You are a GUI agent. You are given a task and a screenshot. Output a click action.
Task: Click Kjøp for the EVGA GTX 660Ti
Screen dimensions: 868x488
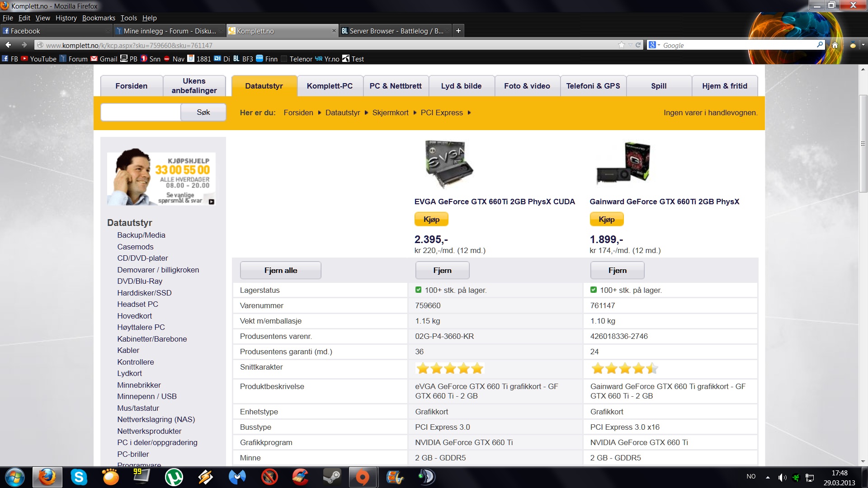(x=431, y=219)
